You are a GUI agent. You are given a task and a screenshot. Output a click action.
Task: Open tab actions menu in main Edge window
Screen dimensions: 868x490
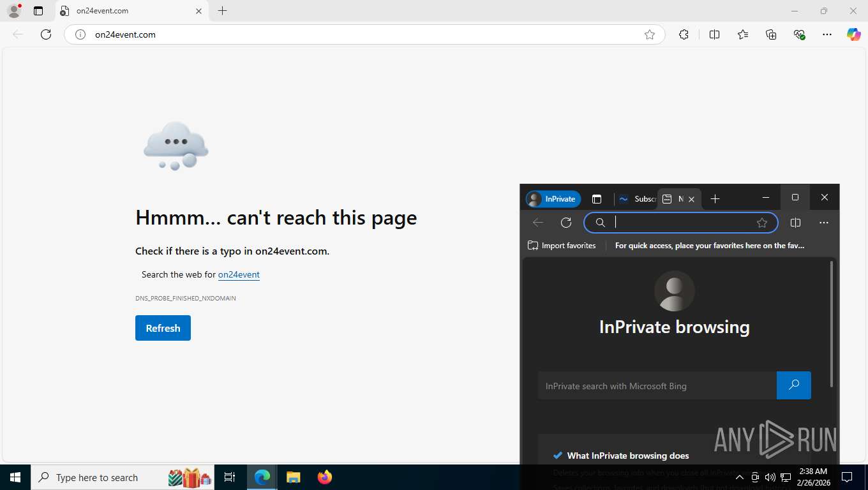point(38,11)
